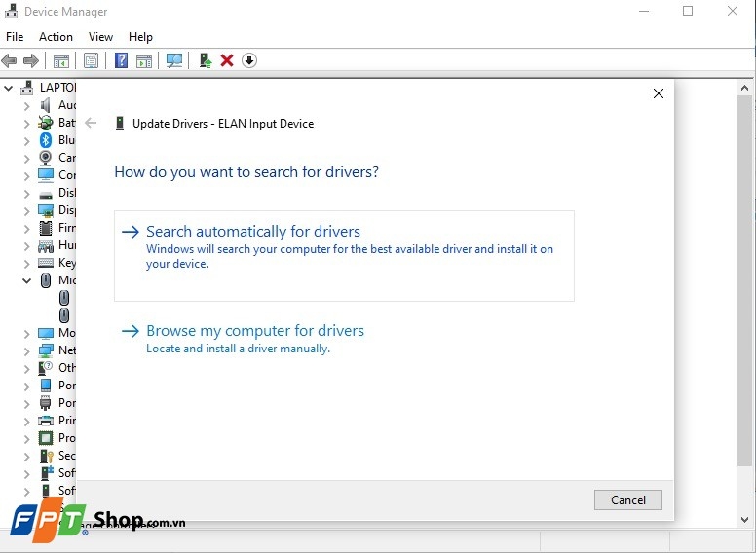
Task: Click the Update device driver toolbar icon
Action: tap(206, 60)
